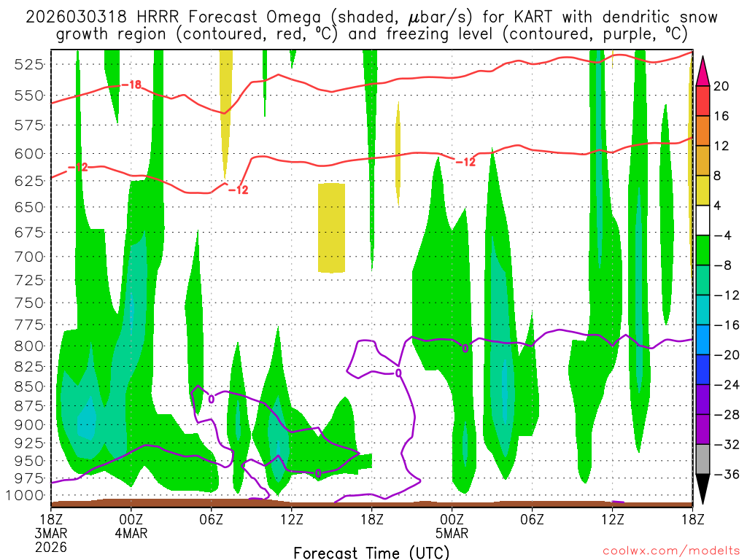Click the gray -32 to -36 legend swatch

coord(703,459)
